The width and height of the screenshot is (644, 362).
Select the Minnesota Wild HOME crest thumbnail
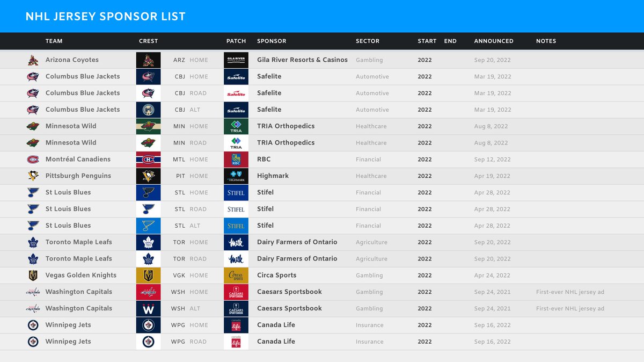pyautogui.click(x=148, y=126)
